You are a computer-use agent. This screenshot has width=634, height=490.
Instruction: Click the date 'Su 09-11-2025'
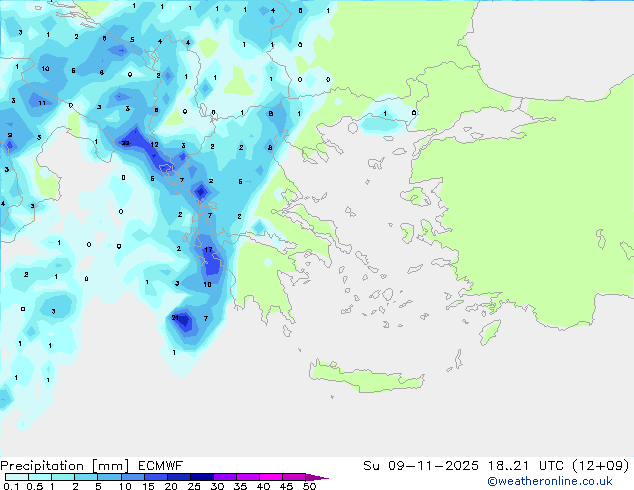click(421, 466)
